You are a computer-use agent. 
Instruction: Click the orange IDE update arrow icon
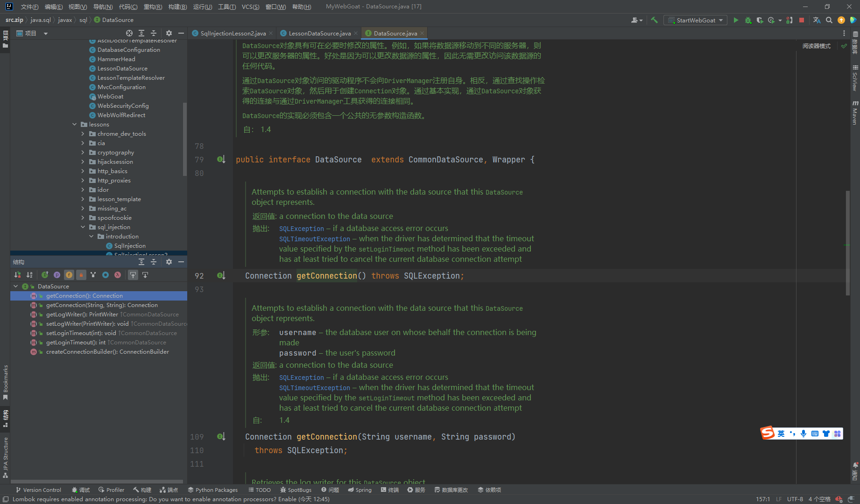coord(841,20)
